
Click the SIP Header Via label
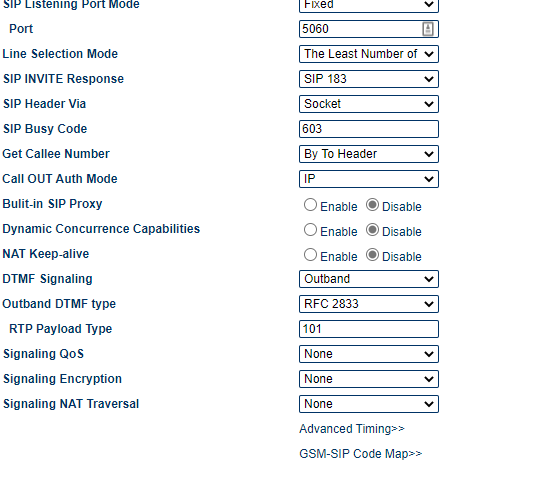(44, 104)
